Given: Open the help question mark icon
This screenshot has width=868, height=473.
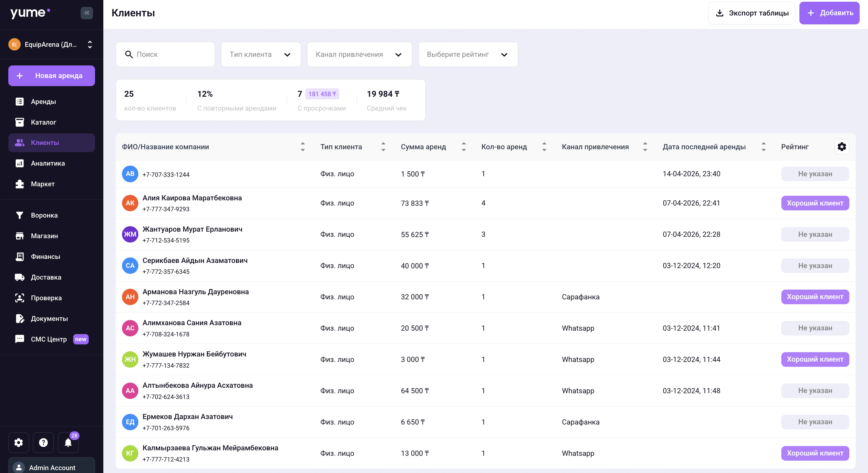Looking at the screenshot, I should click(43, 442).
